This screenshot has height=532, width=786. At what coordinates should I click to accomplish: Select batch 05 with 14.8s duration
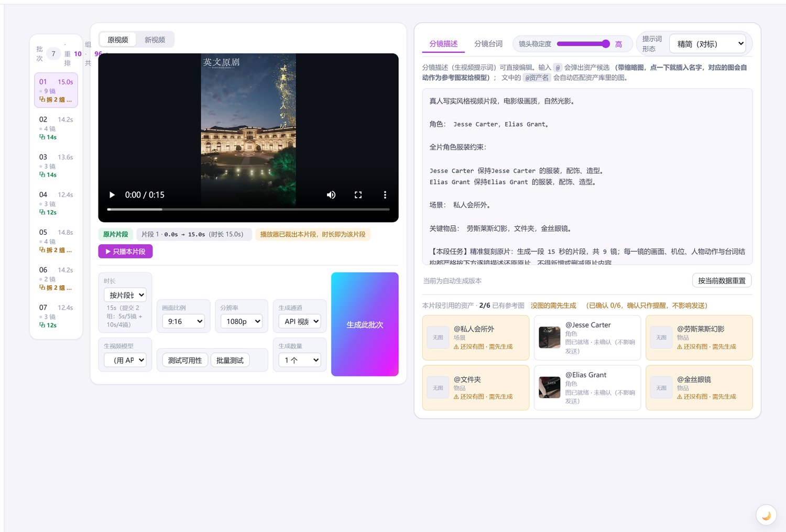tap(56, 241)
